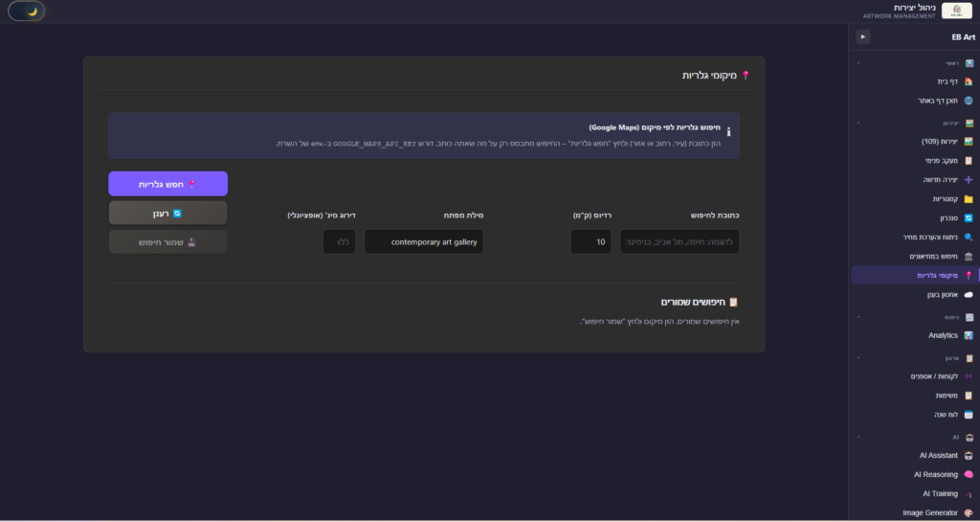Open Image Generator from the sidebar
980x522 pixels.
point(929,512)
